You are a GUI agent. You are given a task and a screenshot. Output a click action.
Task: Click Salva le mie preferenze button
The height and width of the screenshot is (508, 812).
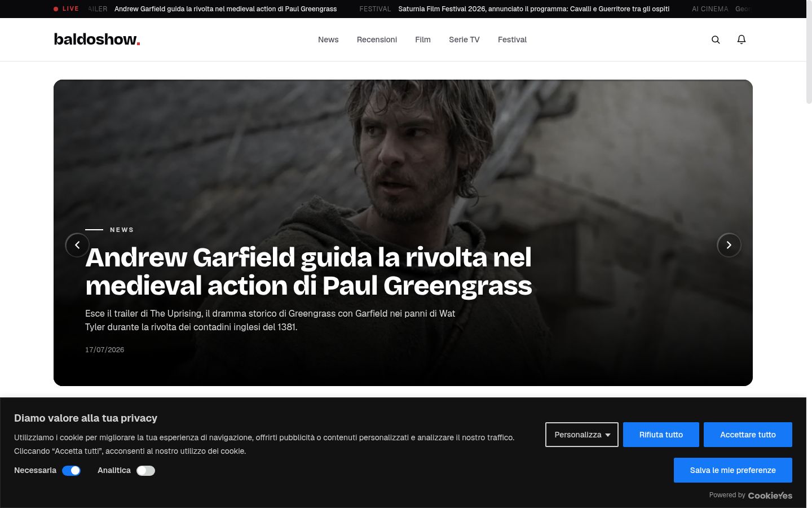coord(733,470)
